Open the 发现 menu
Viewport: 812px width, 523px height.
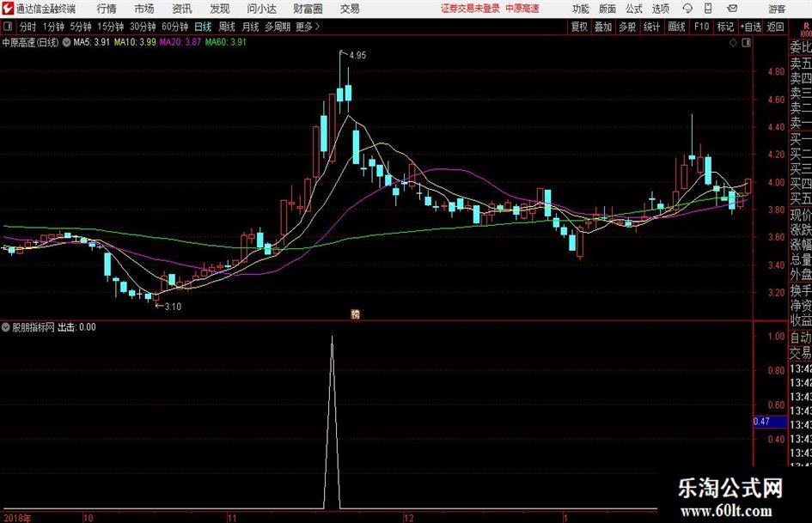tap(220, 9)
